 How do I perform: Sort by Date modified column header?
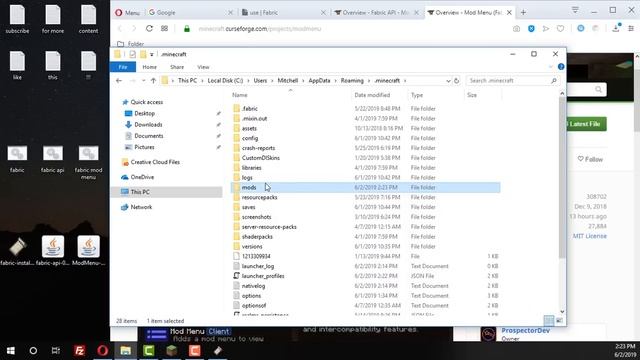point(372,95)
